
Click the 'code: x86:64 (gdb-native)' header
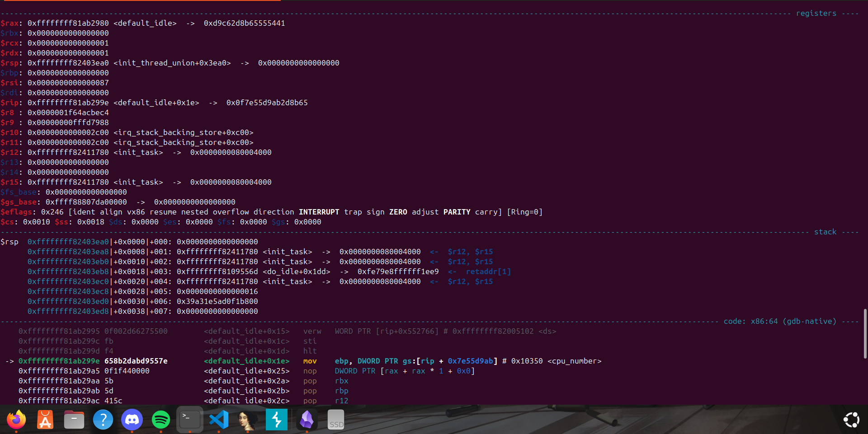pyautogui.click(x=780, y=322)
